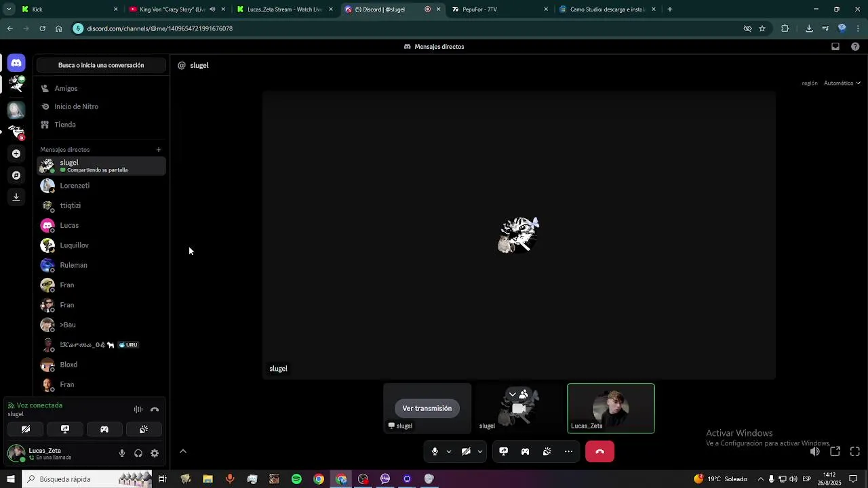Collapse members on slugel tile chevron

pos(513,394)
